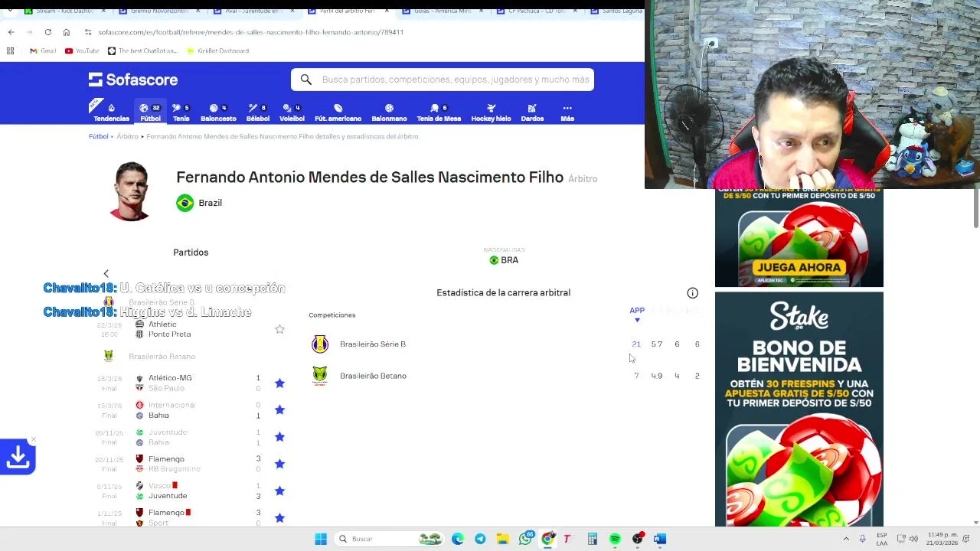Screen dimensions: 980x551
Task: Open info icon for Estadística de la carrera arbitral
Action: coord(692,293)
